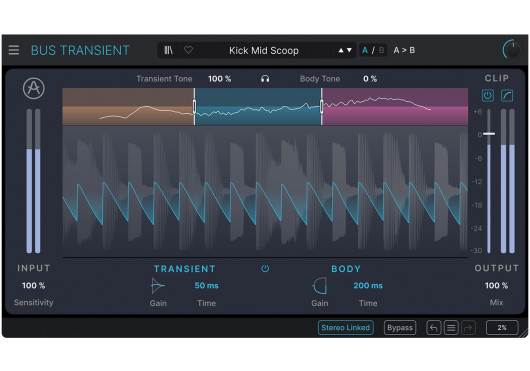Click the Body Gain shape icon

(x=319, y=286)
